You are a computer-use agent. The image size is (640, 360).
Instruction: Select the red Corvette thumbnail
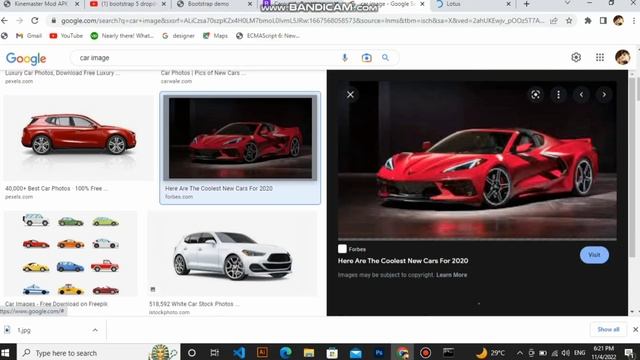(x=240, y=138)
